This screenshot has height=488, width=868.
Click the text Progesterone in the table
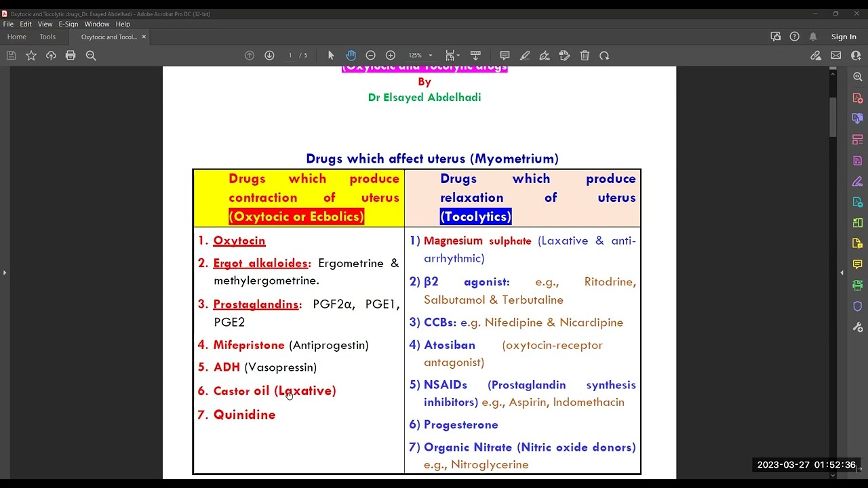[x=460, y=425]
